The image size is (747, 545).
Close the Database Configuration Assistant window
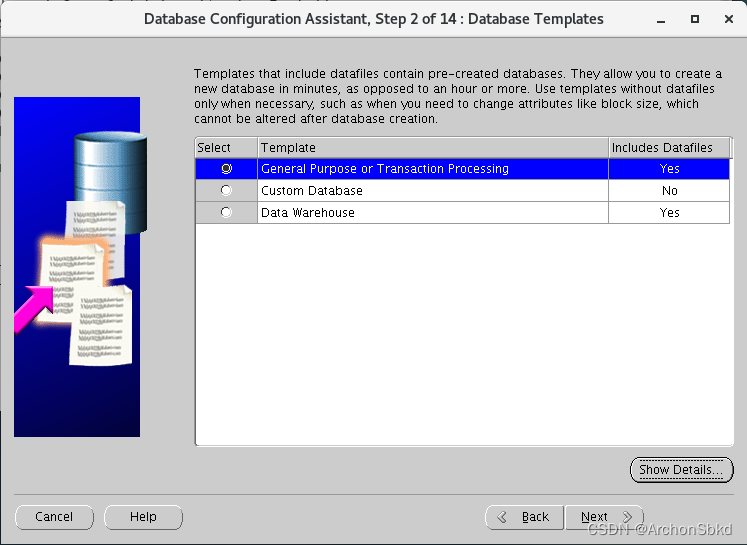click(728, 19)
